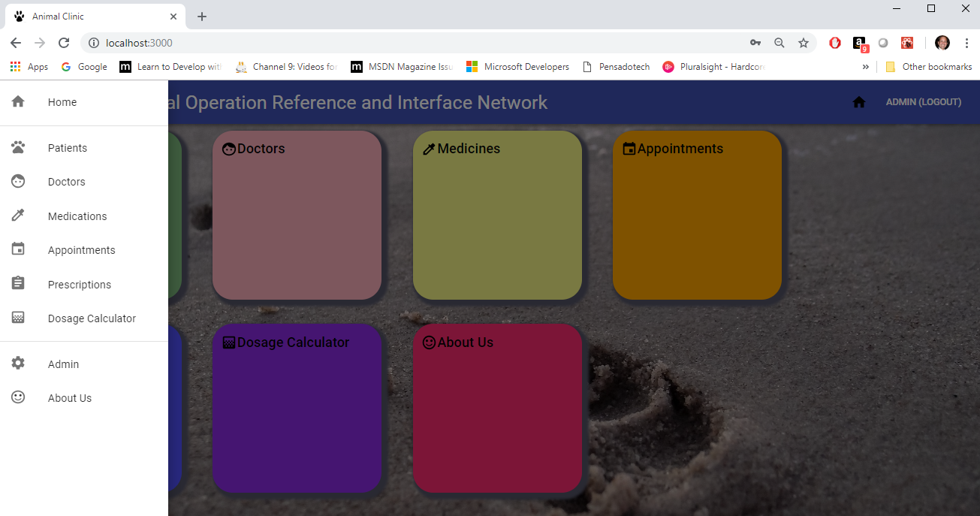Bookmark this page with the star icon
Screen dimensions: 980x516
pyautogui.click(x=804, y=43)
